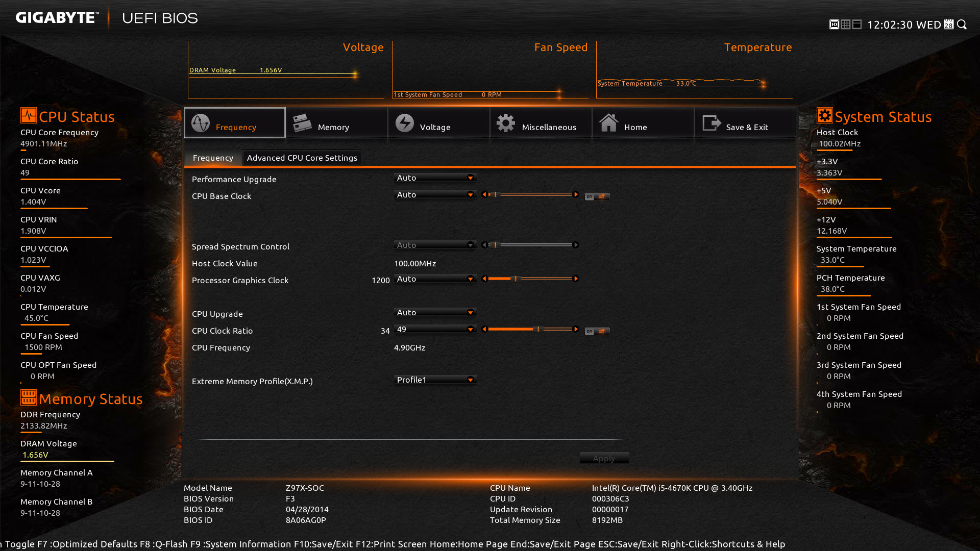Click the Apply button
Viewport: 980px width, 551px height.
[604, 458]
